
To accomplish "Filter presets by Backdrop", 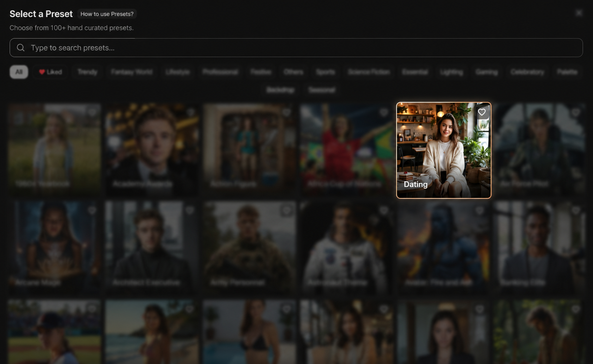I will 280,90.
